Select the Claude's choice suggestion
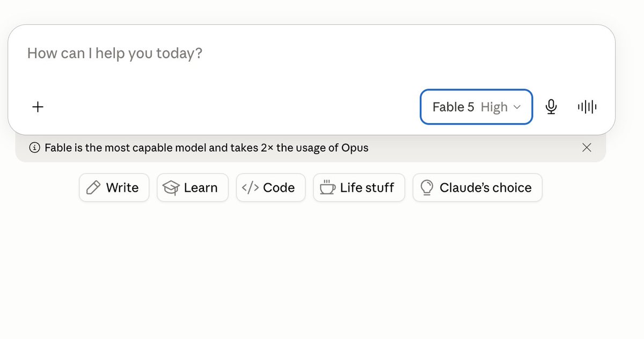 [x=478, y=187]
